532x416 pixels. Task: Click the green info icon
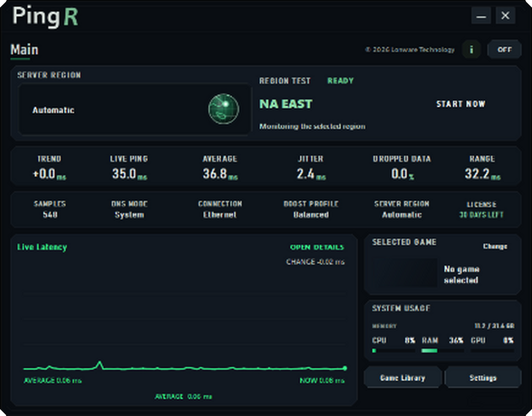click(471, 49)
